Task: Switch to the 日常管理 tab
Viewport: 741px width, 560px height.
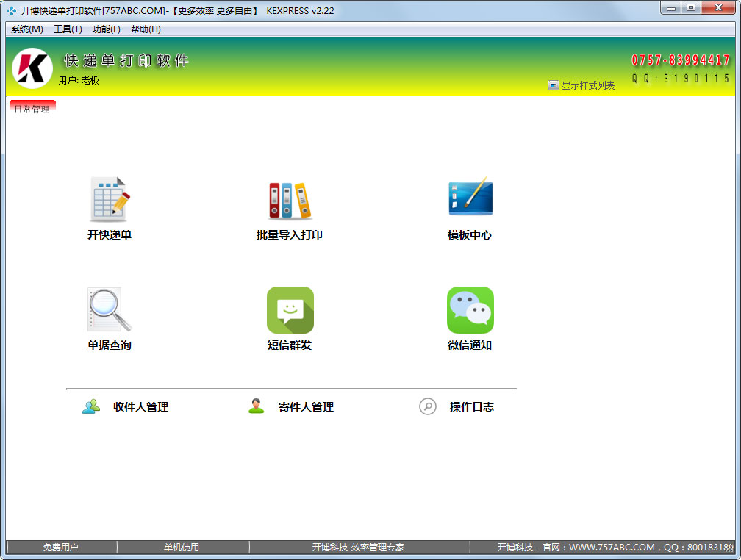Action: coord(32,109)
